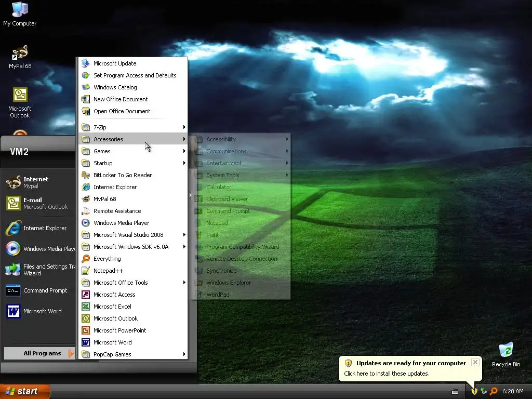Click Microsoft Update icon in programs list

pos(86,63)
